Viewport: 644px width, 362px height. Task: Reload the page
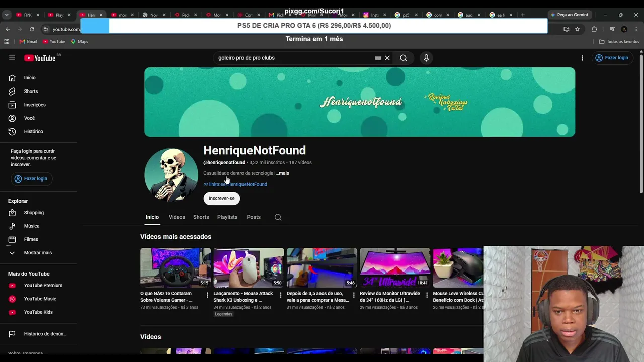point(32,29)
